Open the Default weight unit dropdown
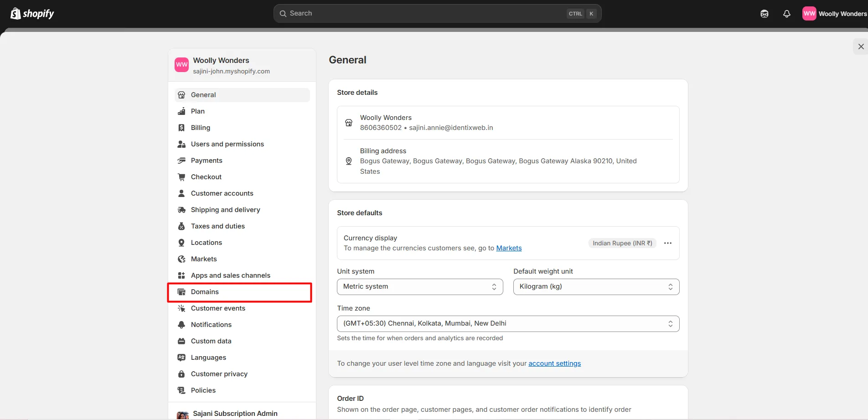Screen dimensions: 868x420 596,287
